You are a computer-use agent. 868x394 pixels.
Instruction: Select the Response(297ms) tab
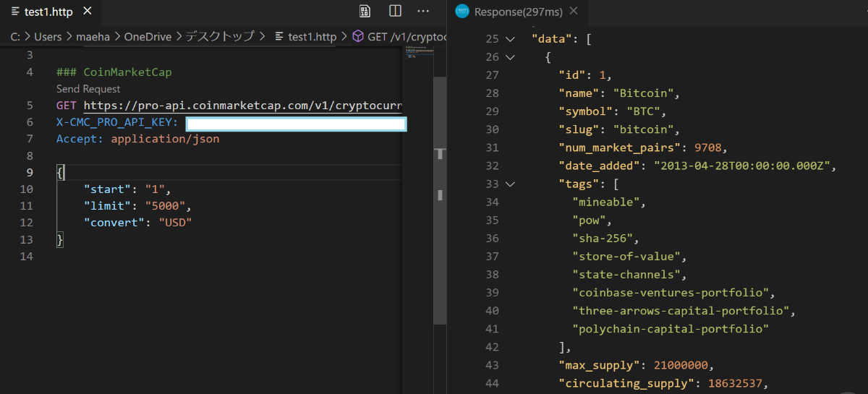click(519, 12)
